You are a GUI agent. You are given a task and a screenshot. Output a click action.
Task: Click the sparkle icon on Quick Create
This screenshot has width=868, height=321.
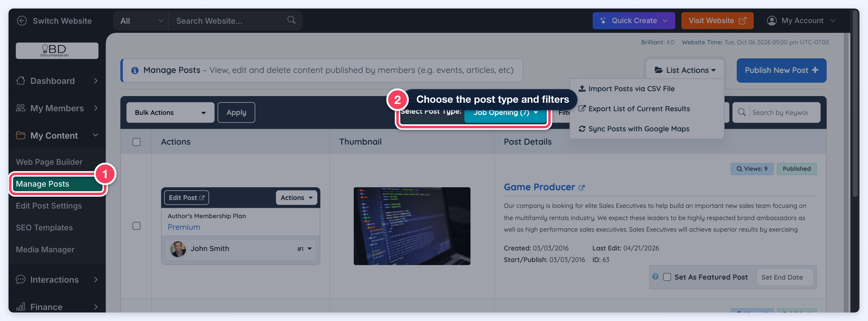tap(603, 21)
